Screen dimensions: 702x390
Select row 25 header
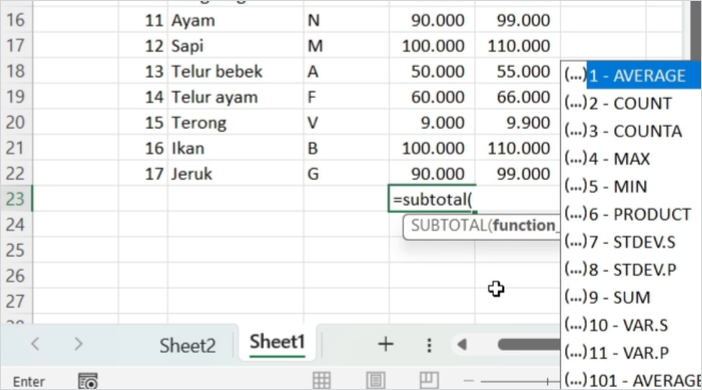click(x=16, y=250)
